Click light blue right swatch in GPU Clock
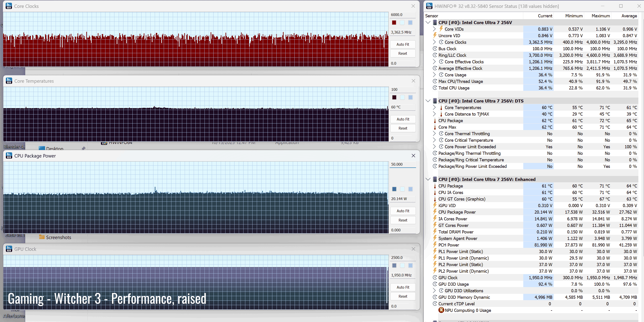 (x=410, y=265)
